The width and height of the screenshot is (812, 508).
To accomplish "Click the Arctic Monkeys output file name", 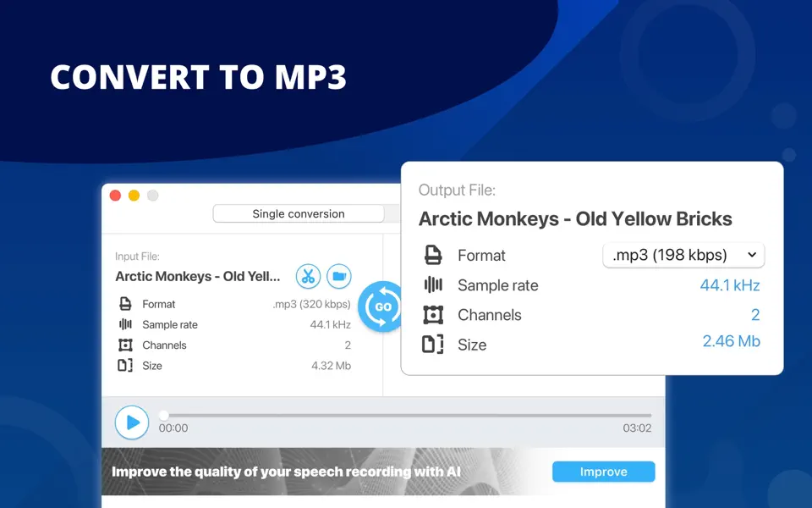I will [574, 218].
